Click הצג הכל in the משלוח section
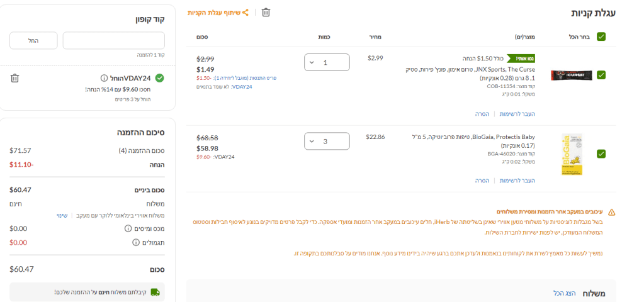Image resolution: width=644 pixels, height=302 pixels. point(565,294)
